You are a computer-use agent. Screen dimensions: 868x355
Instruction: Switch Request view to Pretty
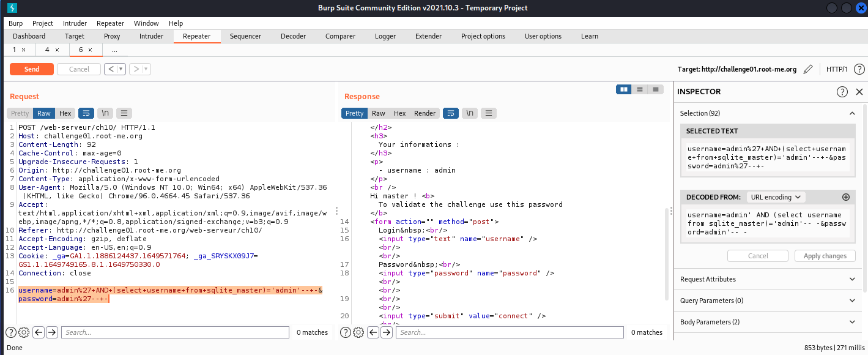[x=20, y=113]
